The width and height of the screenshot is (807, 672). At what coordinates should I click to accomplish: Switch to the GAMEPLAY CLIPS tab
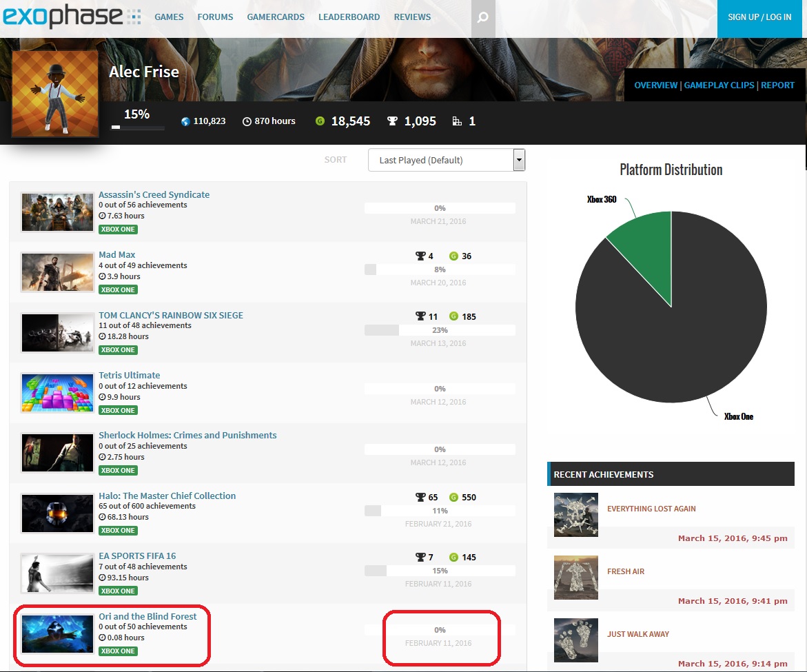tap(719, 85)
